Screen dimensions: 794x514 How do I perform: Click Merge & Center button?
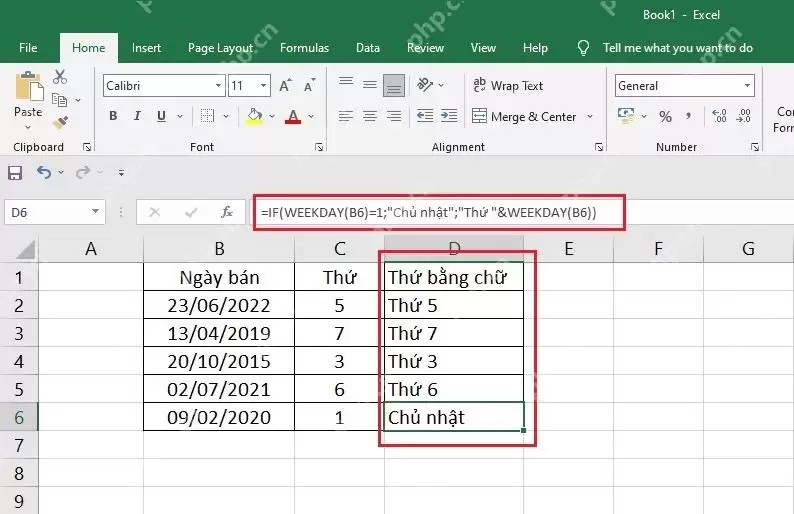tap(524, 116)
